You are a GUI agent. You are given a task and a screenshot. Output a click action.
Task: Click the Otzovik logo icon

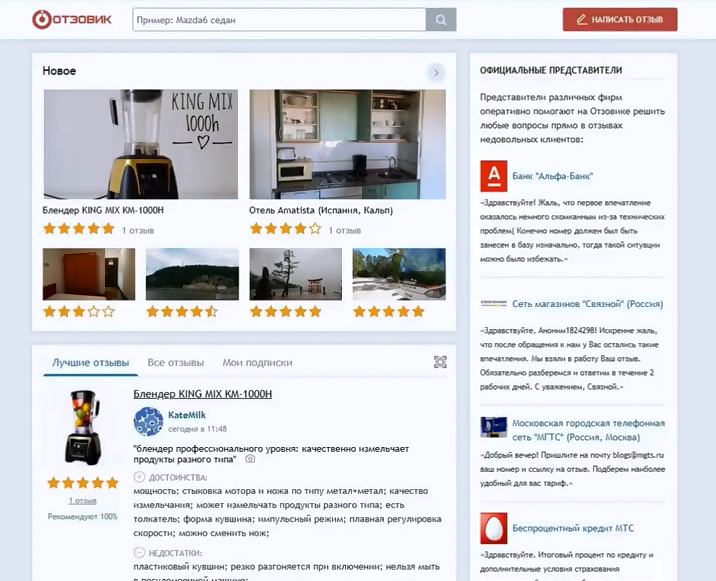(x=42, y=19)
